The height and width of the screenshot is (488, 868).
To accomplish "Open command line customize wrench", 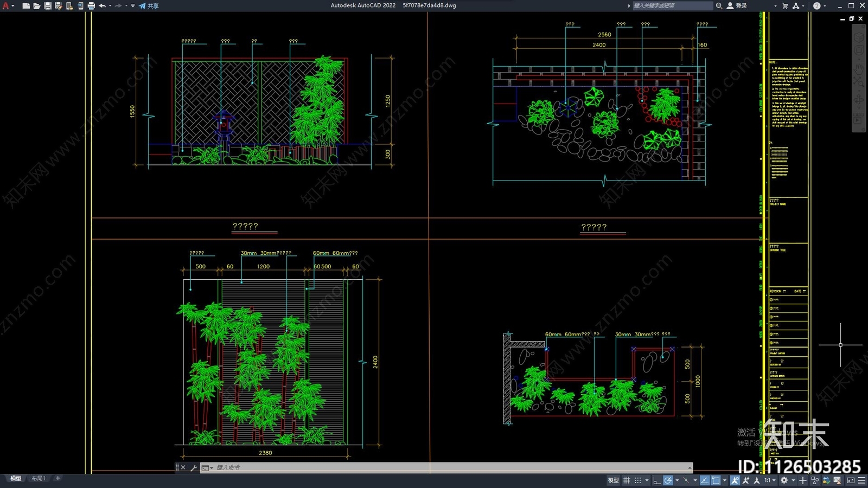I will pyautogui.click(x=193, y=467).
